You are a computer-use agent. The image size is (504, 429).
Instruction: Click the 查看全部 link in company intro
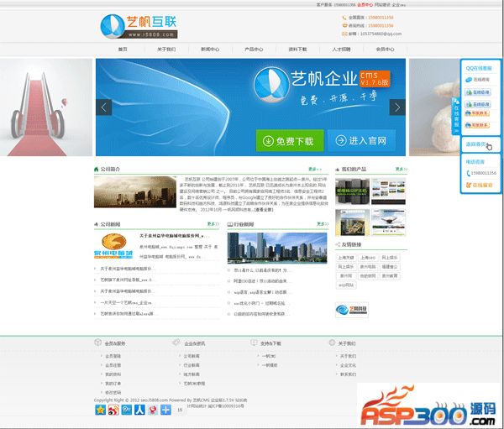coord(264,210)
